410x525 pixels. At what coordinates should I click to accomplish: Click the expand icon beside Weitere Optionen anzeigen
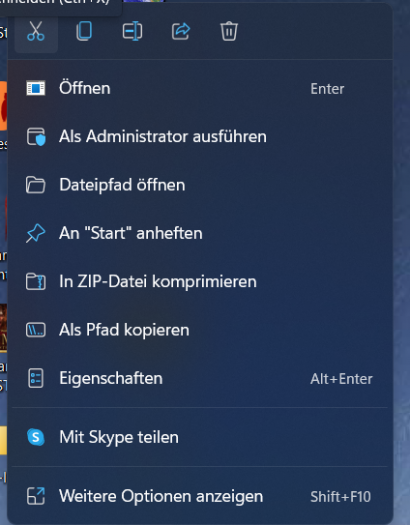tap(36, 496)
